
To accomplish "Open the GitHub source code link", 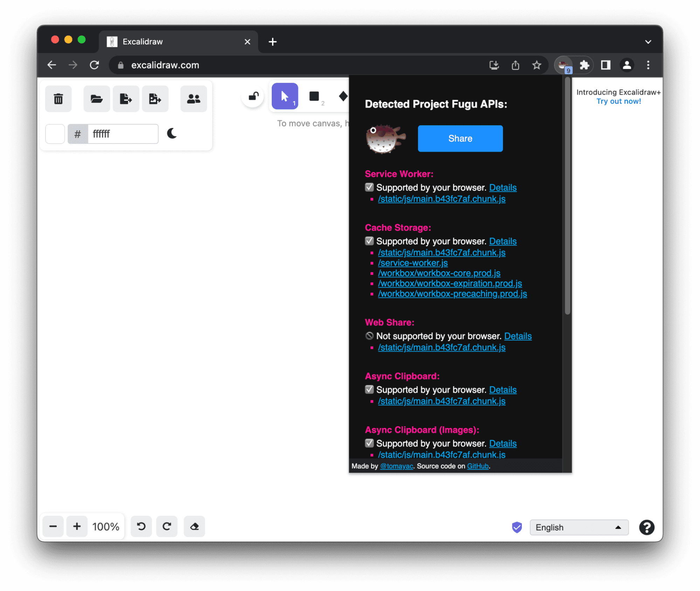I will point(477,466).
